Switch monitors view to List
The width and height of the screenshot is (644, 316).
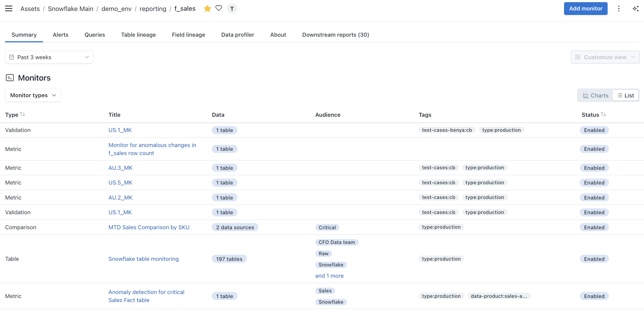pyautogui.click(x=625, y=95)
